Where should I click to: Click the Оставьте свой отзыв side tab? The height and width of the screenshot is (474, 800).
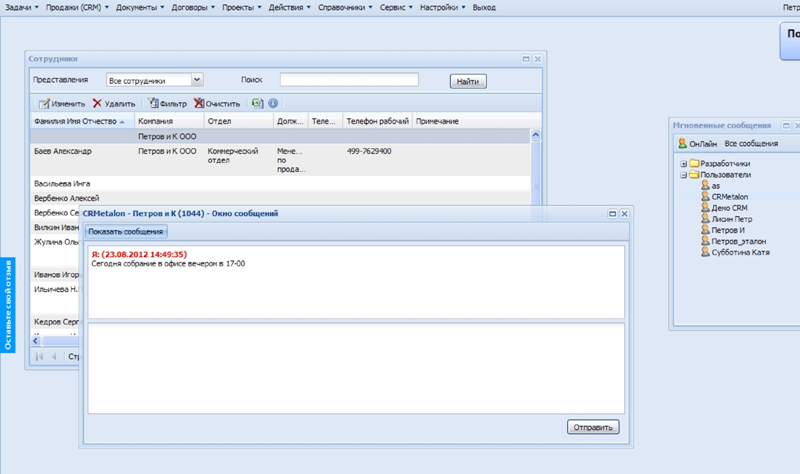(7, 301)
